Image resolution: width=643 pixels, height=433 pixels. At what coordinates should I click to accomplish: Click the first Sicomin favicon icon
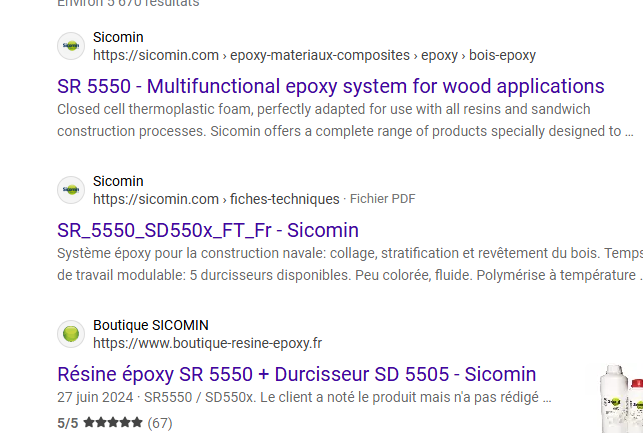point(71,46)
